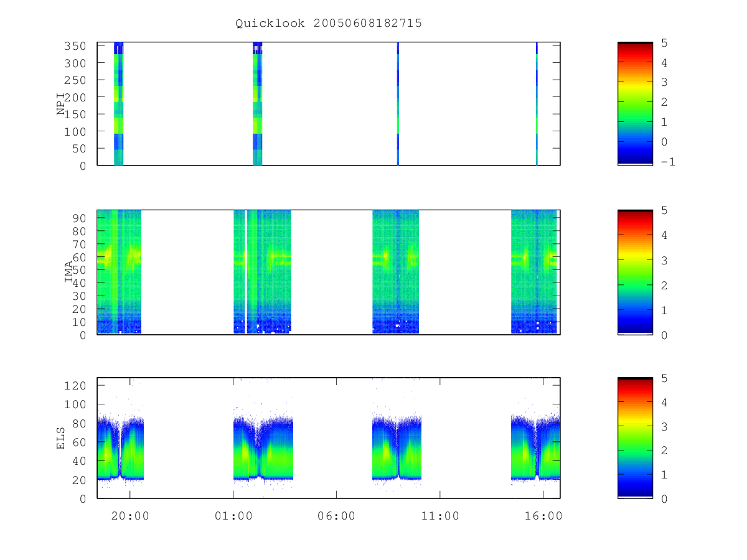
Task: Click the 16:00 time tick label
Action: click(x=543, y=516)
